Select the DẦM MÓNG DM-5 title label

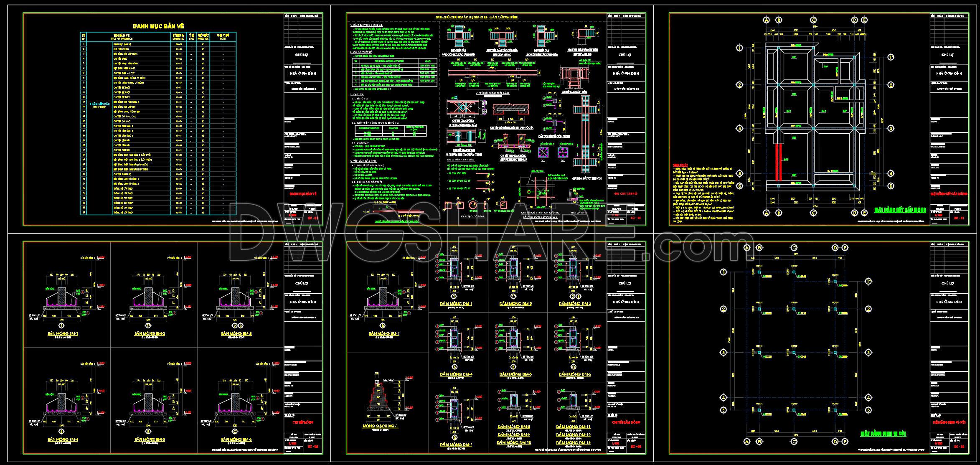click(x=515, y=374)
